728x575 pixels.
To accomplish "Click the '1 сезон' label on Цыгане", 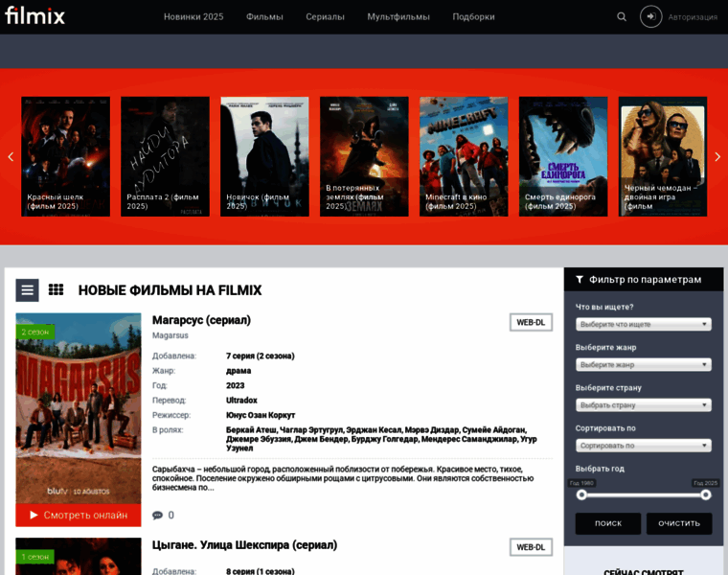I will click(35, 557).
